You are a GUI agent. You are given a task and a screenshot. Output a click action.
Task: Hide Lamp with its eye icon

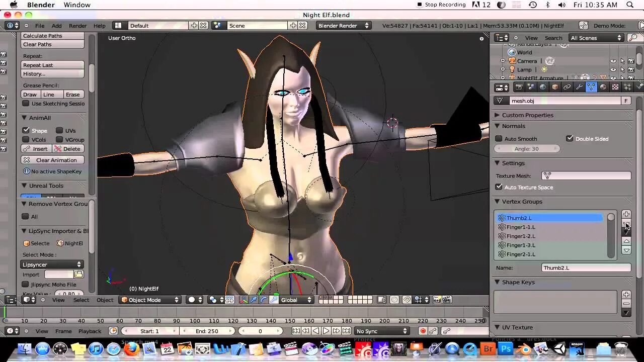(613, 70)
